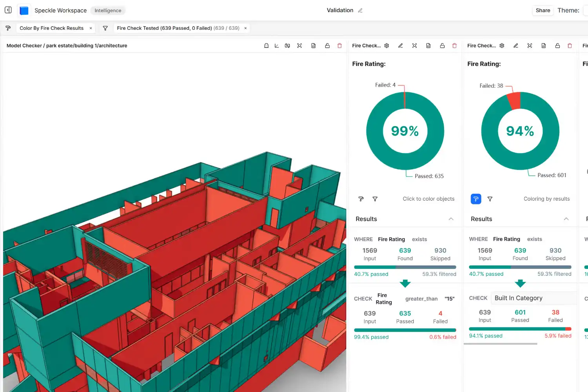Open settings gear of first Fire Check panel
The width and height of the screenshot is (588, 392).
pos(387,46)
